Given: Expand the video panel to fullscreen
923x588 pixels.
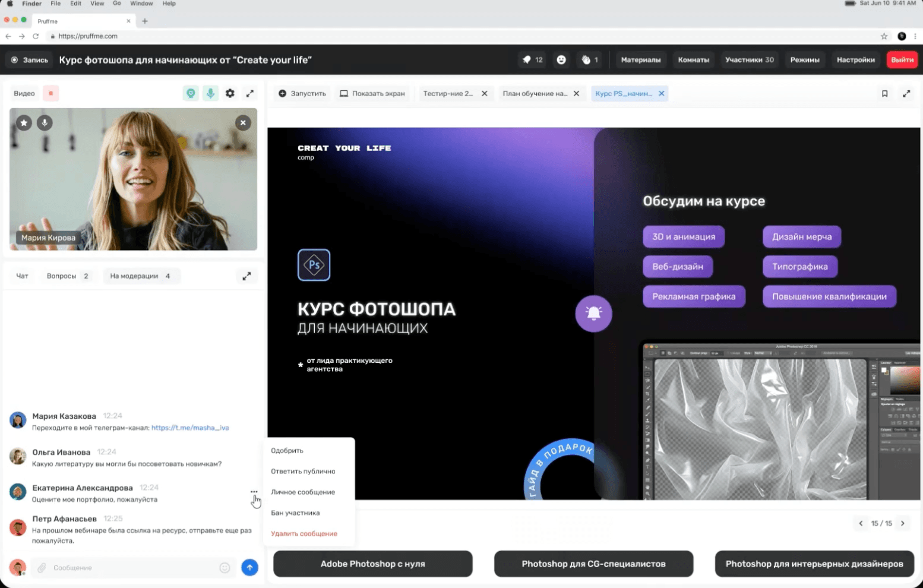Looking at the screenshot, I should point(250,93).
